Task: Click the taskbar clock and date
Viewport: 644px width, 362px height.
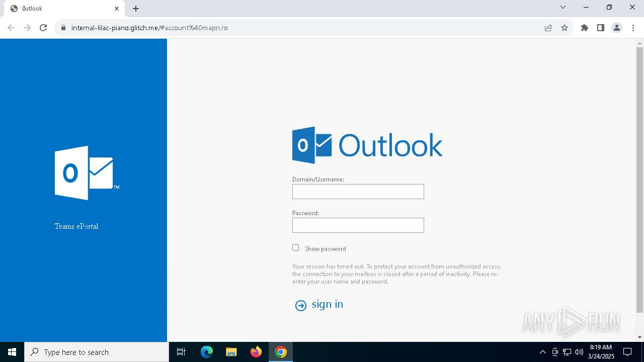Action: 601,352
